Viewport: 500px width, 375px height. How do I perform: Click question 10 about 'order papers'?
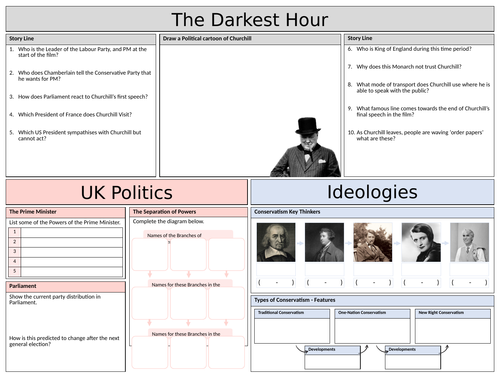(x=415, y=135)
